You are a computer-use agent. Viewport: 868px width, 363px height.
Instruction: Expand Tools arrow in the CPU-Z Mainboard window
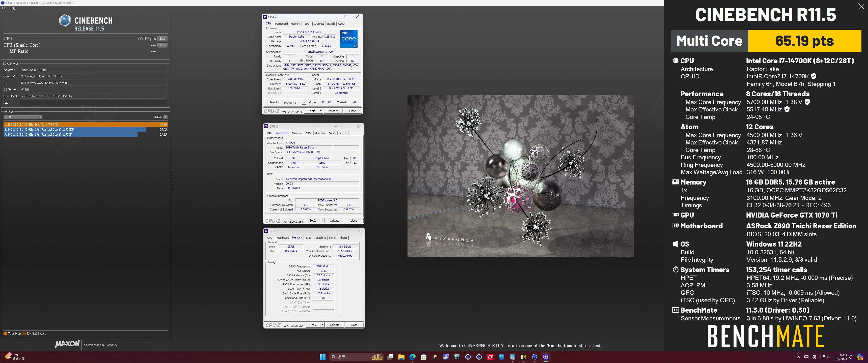pos(322,221)
